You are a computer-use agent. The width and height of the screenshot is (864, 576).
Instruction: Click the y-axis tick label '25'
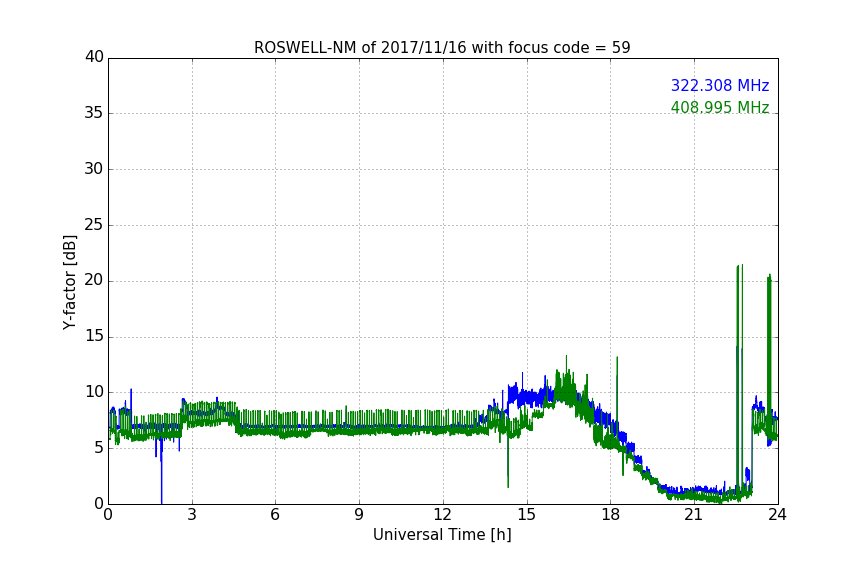coord(94,224)
